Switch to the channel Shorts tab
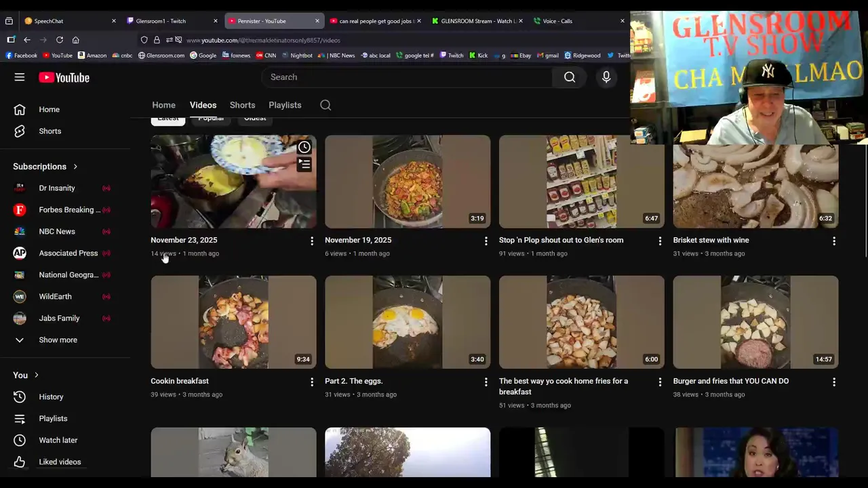868x488 pixels. click(x=242, y=105)
